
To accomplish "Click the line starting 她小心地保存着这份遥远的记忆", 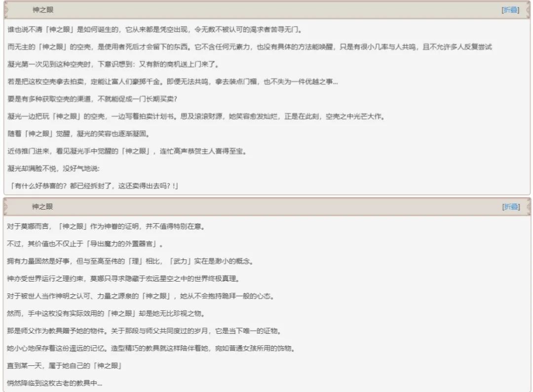I will 151,348.
